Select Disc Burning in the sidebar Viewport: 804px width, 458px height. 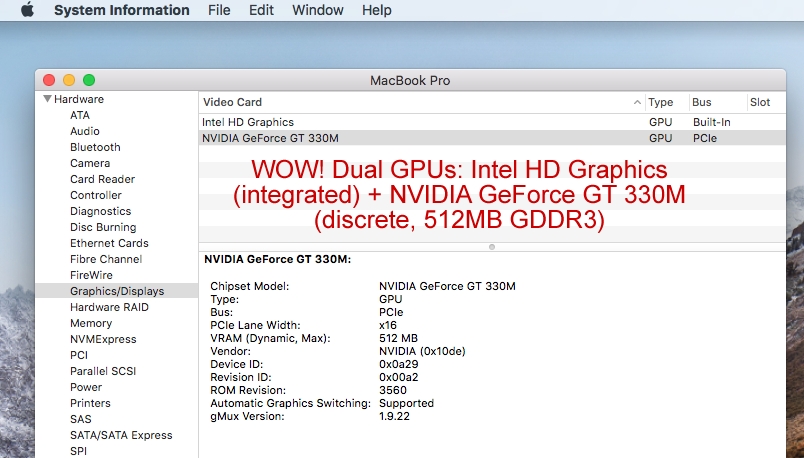pyautogui.click(x=103, y=227)
